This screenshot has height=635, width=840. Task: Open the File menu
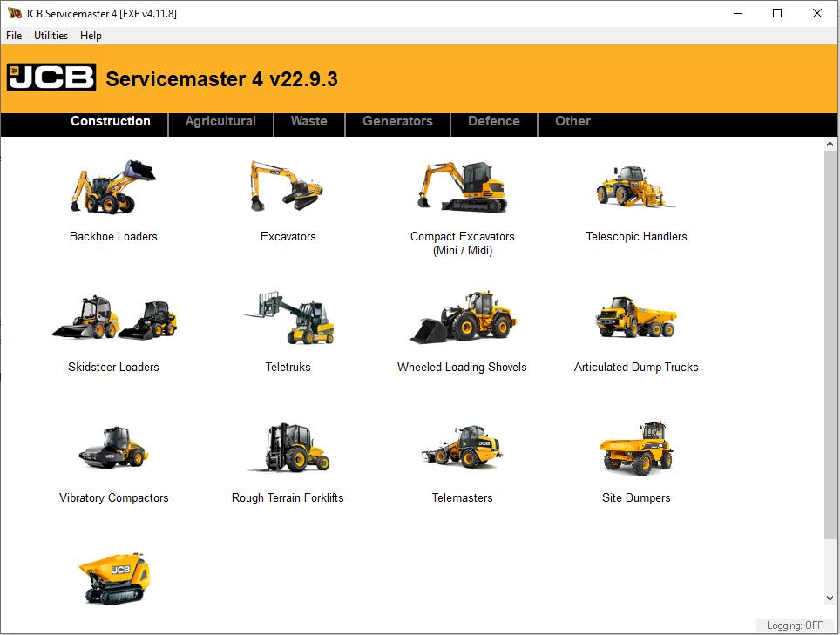[x=14, y=36]
